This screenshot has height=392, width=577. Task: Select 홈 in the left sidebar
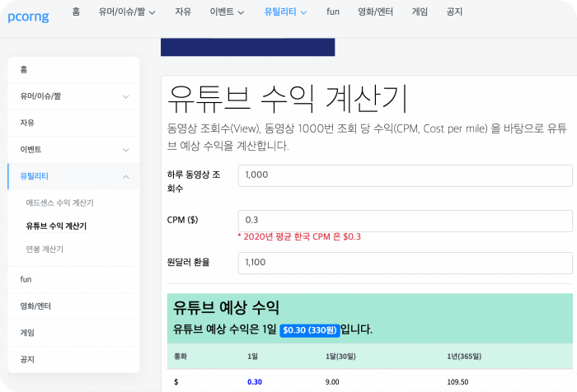point(73,70)
